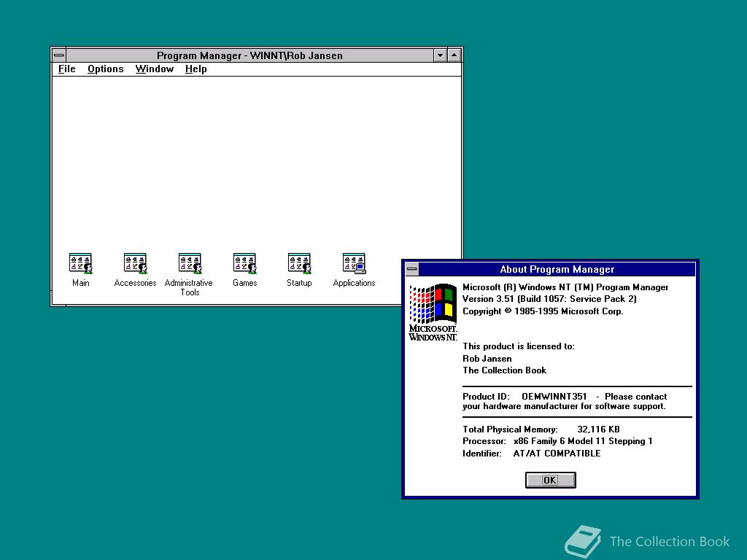Viewport: 747px width, 560px height.
Task: Open the Program Manager control menu
Action: pyautogui.click(x=58, y=55)
